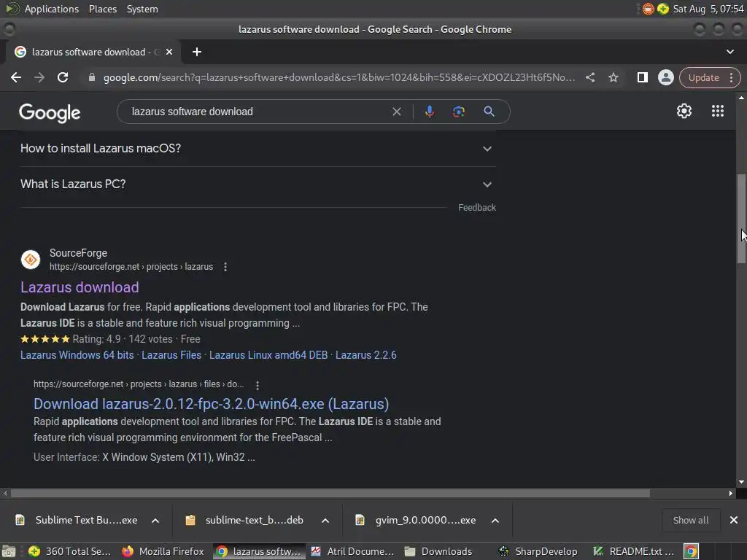Open the Applications menu
Image resolution: width=747 pixels, height=560 pixels.
click(52, 9)
